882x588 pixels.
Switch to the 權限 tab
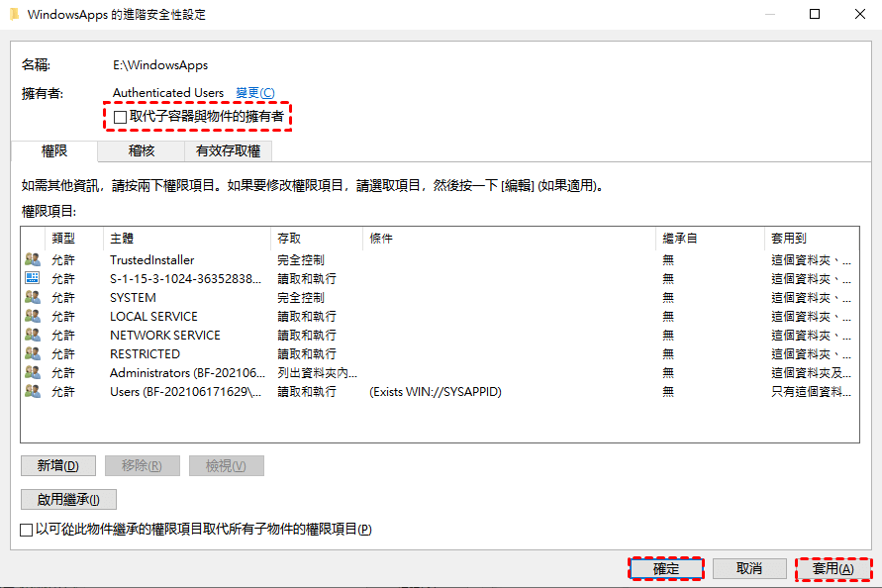(54, 150)
